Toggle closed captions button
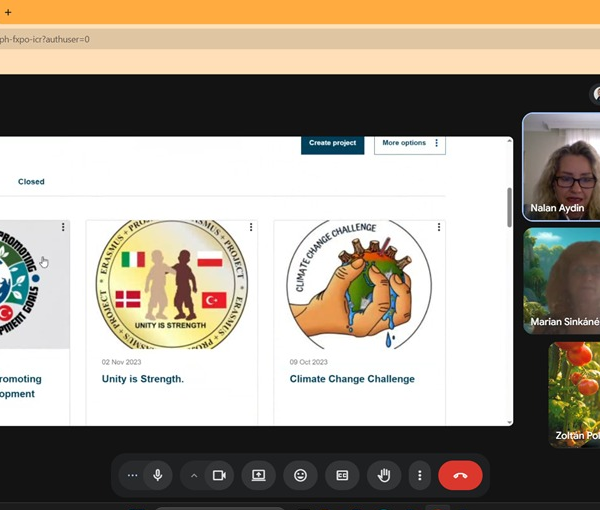 [x=342, y=475]
